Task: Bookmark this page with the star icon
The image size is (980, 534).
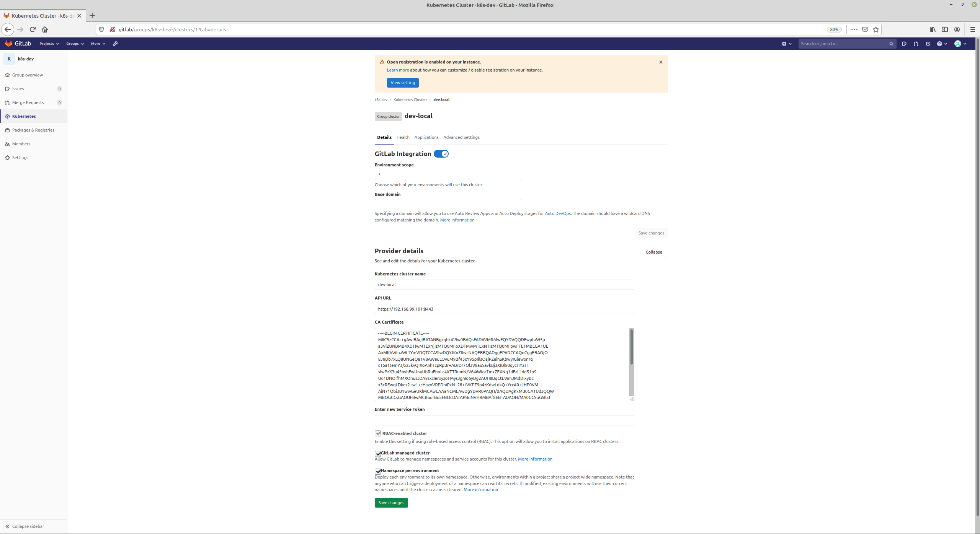Action: click(x=876, y=29)
